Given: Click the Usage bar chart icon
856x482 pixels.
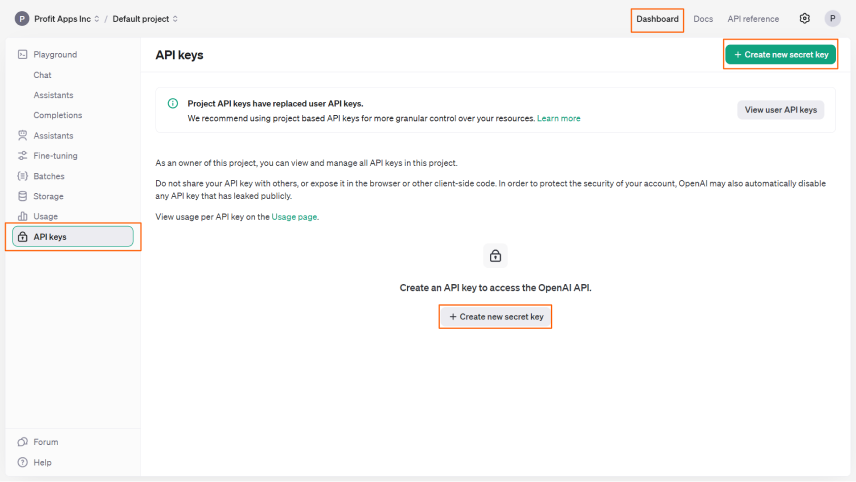Looking at the screenshot, I should (x=22, y=216).
